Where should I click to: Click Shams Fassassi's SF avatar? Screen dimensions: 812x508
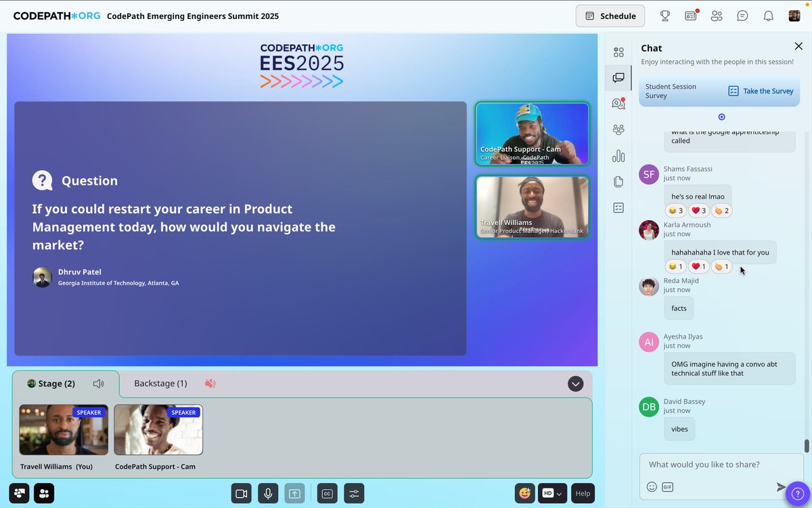click(x=649, y=174)
